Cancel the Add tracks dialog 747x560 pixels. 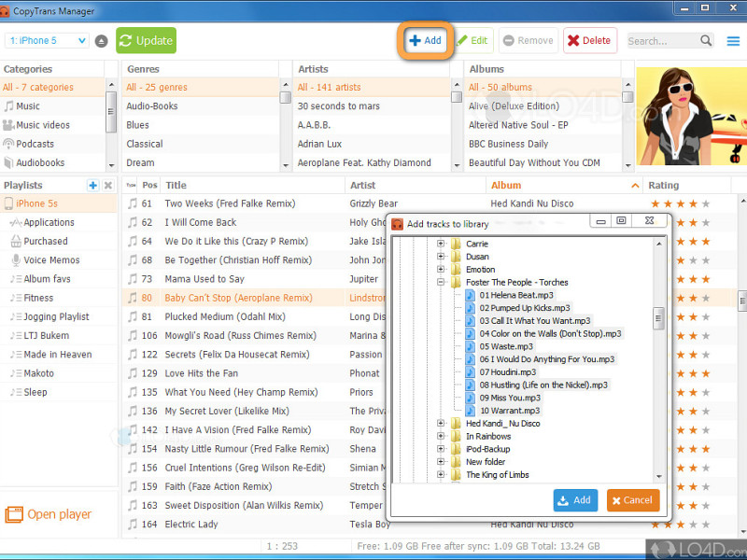[x=633, y=500]
